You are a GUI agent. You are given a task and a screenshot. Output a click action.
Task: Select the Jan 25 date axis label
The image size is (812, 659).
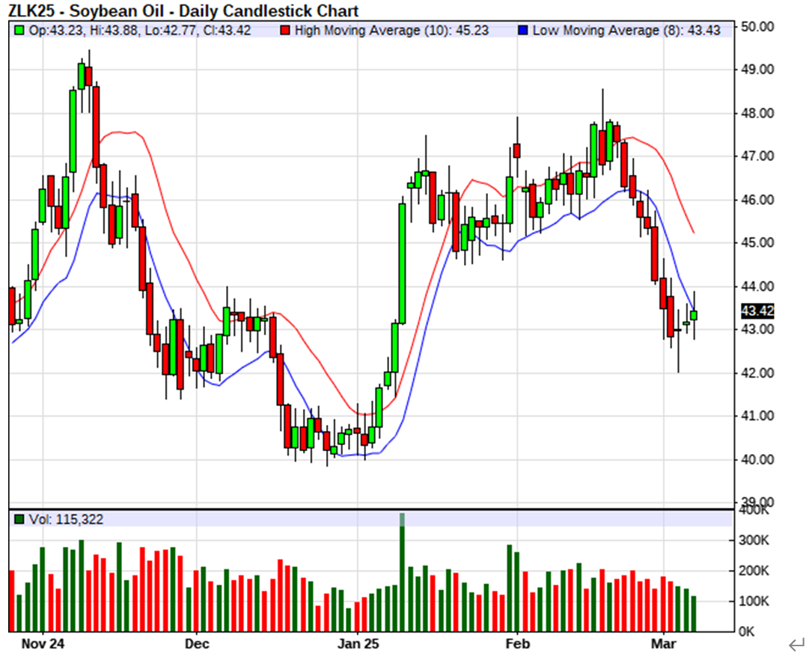358,643
